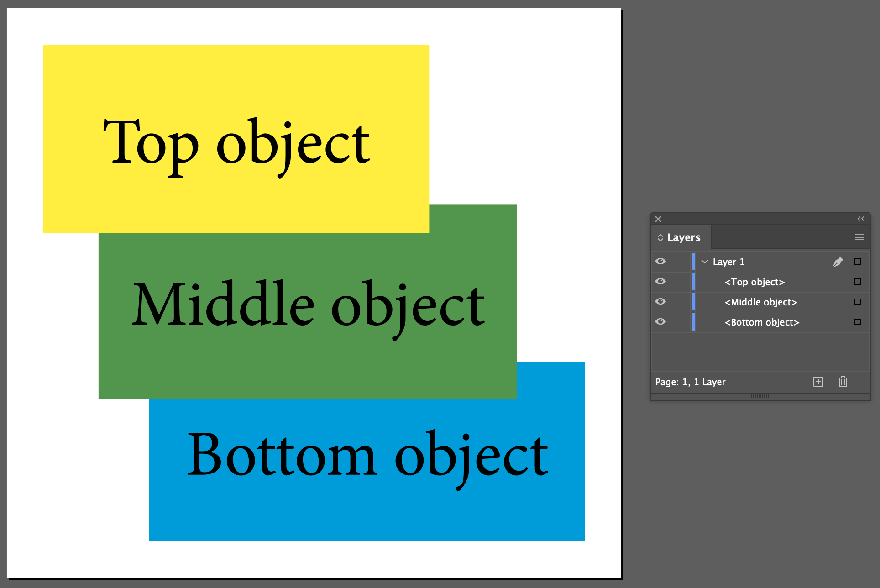This screenshot has width=880, height=588.
Task: Click Top object selection square
Action: click(858, 282)
